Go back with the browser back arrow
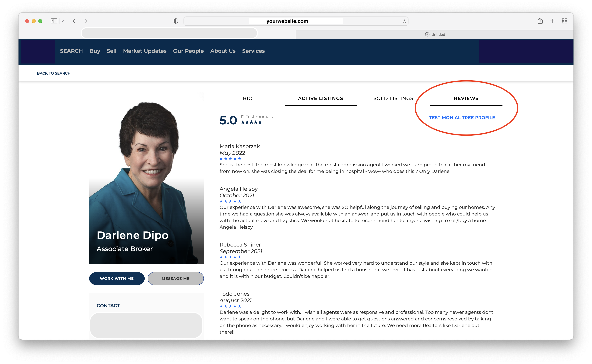Image resolution: width=592 pixels, height=364 pixels. point(74,21)
